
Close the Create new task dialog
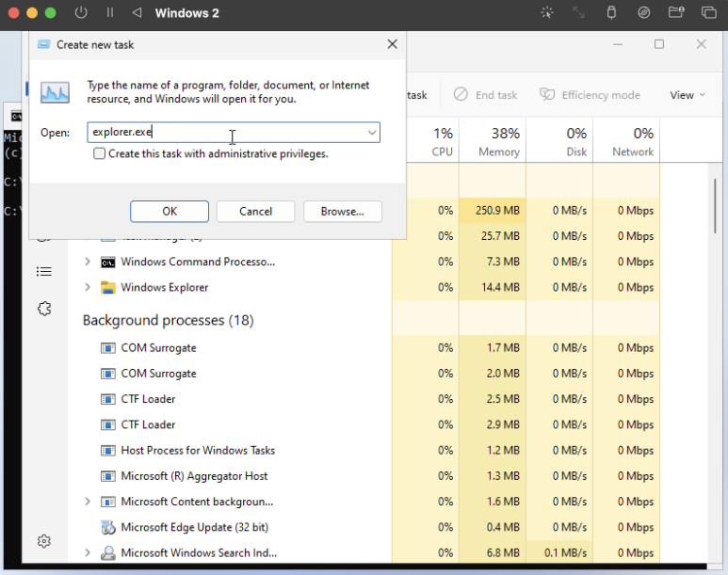[x=393, y=44]
